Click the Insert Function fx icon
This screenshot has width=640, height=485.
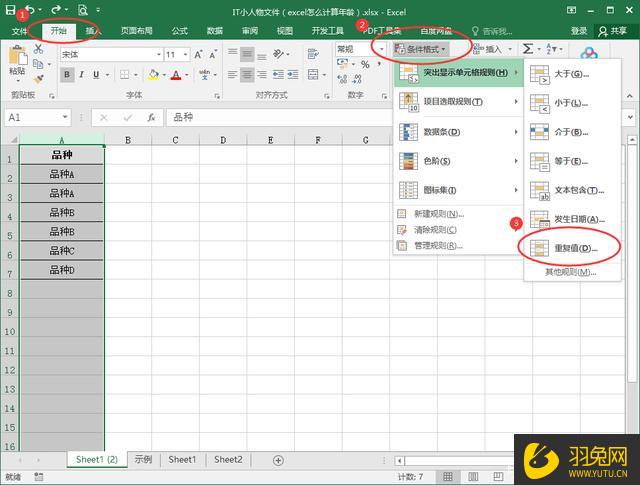[x=151, y=118]
